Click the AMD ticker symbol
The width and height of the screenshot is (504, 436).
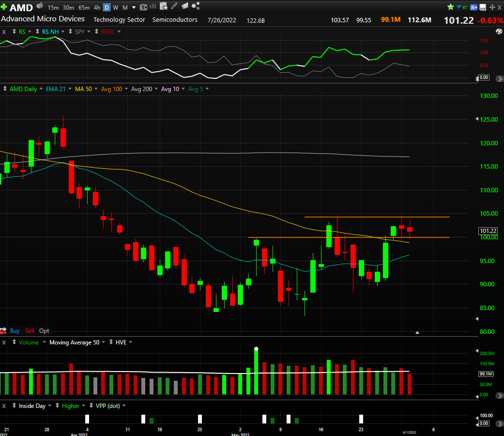click(x=21, y=7)
